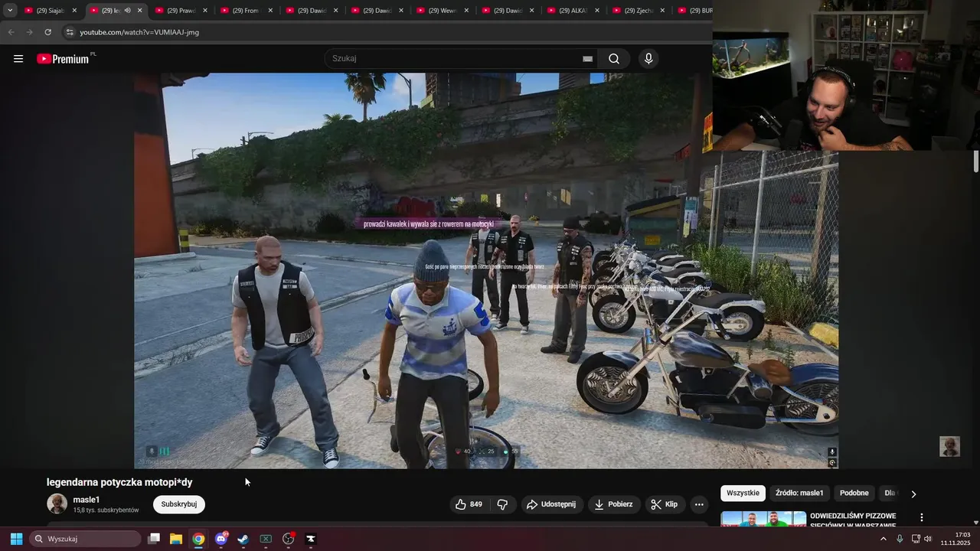Share video via Udostępnij button
Viewport: 980px width, 551px height.
(x=552, y=504)
